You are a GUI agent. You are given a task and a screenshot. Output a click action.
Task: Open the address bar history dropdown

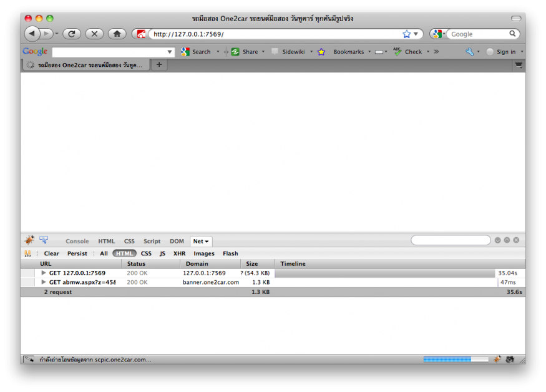(x=416, y=34)
